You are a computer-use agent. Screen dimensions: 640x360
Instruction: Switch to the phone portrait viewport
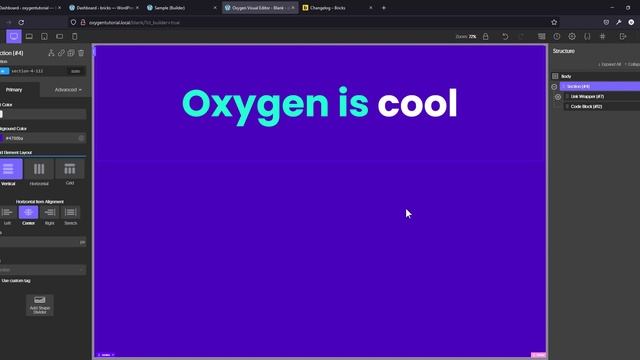pyautogui.click(x=75, y=37)
